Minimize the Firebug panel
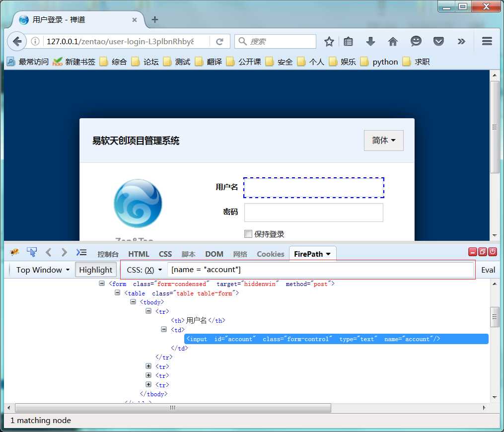 [x=473, y=252]
